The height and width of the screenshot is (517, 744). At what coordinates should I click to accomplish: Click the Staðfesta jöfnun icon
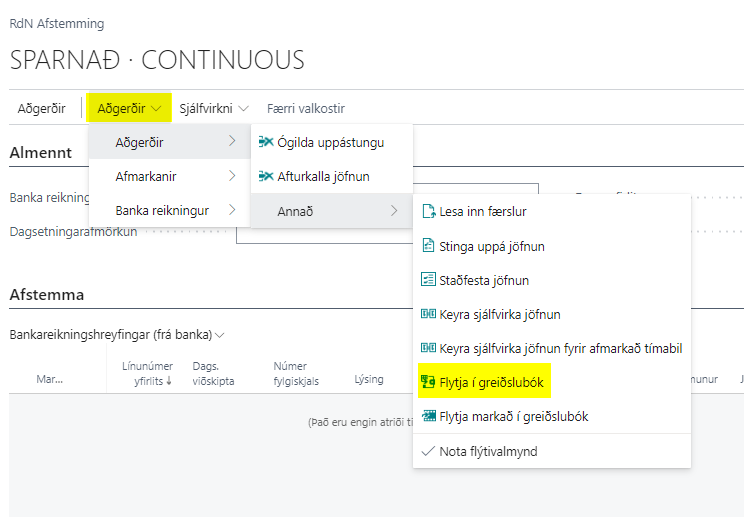429,280
